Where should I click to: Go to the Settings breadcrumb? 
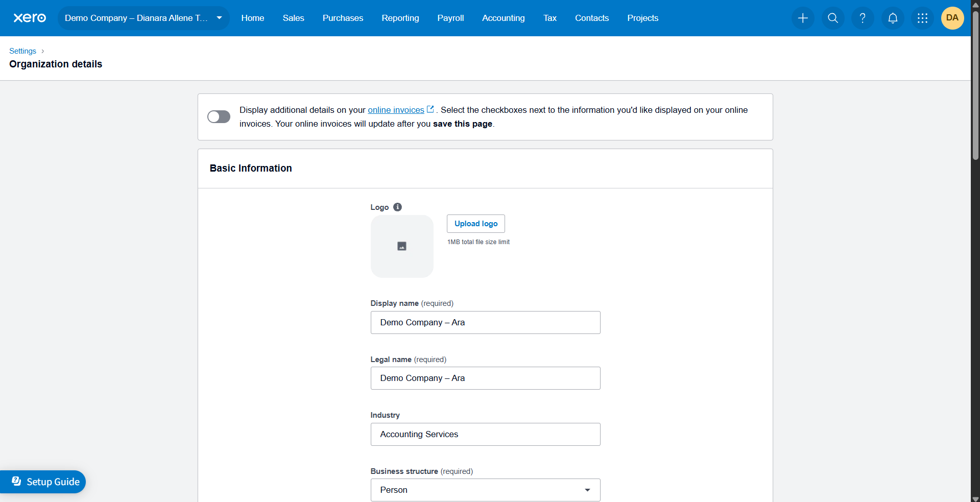(22, 51)
